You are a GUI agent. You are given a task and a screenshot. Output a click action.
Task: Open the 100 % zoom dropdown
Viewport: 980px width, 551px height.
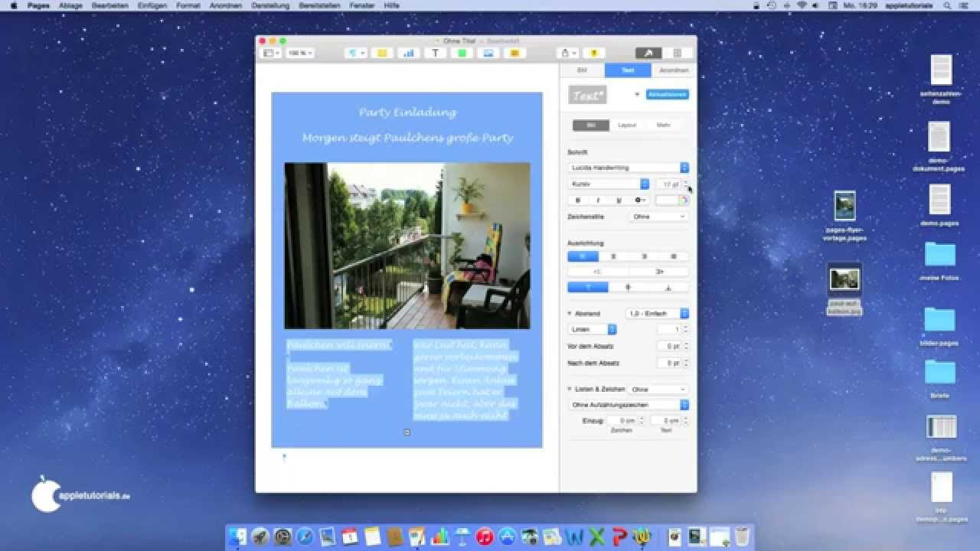click(300, 53)
